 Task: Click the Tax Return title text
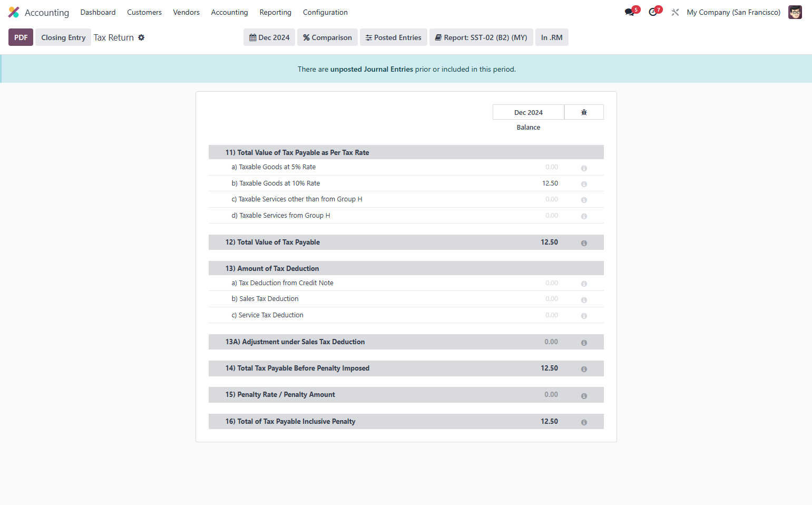[x=114, y=37]
